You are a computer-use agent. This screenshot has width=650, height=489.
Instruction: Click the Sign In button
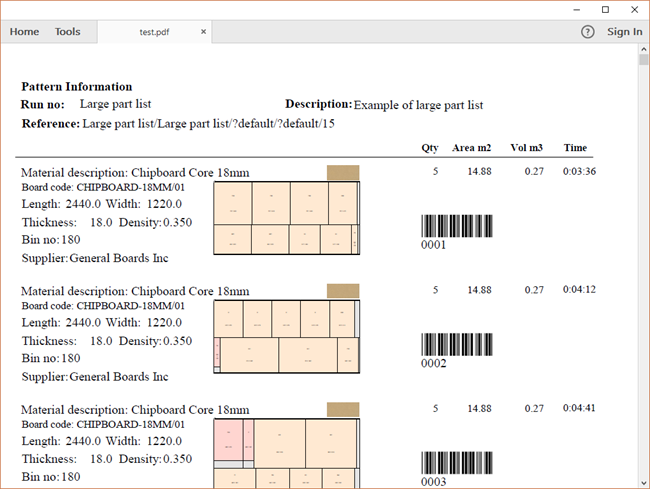[625, 32]
